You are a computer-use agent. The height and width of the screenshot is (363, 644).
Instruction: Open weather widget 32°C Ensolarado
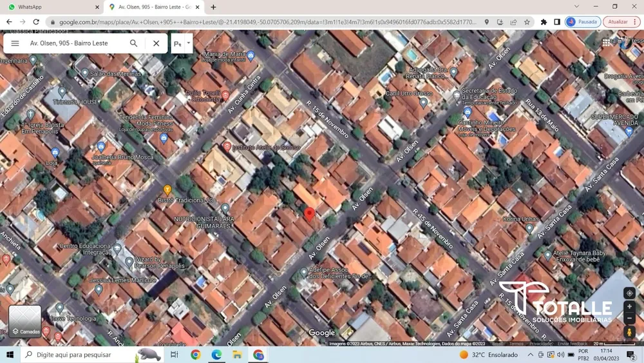point(489,355)
